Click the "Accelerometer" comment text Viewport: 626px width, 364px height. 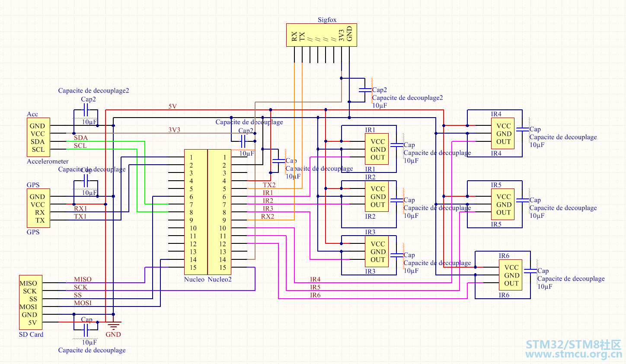tap(48, 162)
